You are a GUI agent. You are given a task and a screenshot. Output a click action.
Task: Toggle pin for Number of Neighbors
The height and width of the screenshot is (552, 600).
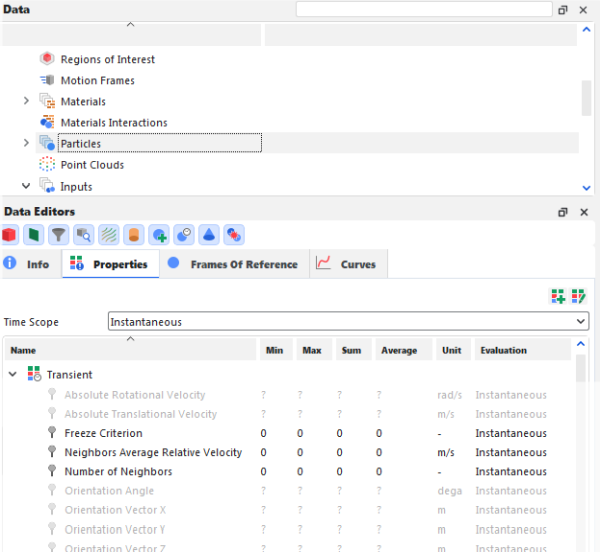(x=52, y=471)
